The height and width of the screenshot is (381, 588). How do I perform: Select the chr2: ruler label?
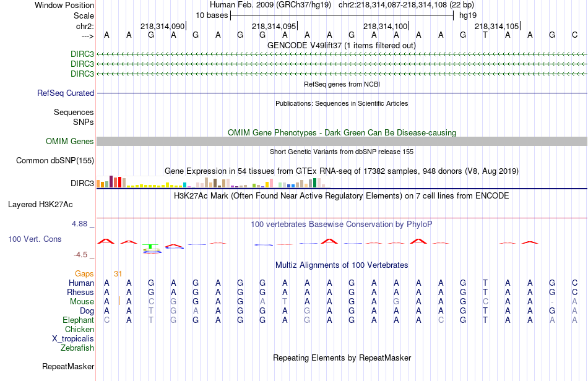click(85, 26)
